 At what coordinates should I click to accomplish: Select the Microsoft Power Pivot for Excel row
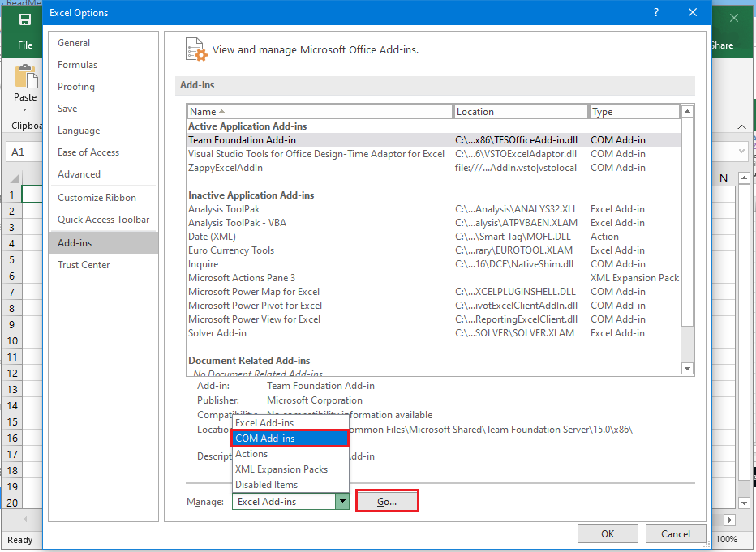pos(433,306)
